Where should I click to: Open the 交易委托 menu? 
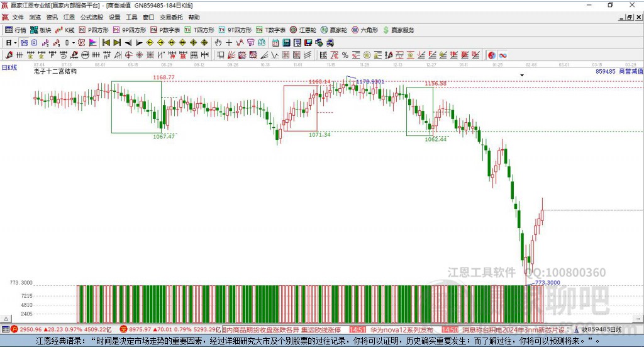[x=171, y=17]
